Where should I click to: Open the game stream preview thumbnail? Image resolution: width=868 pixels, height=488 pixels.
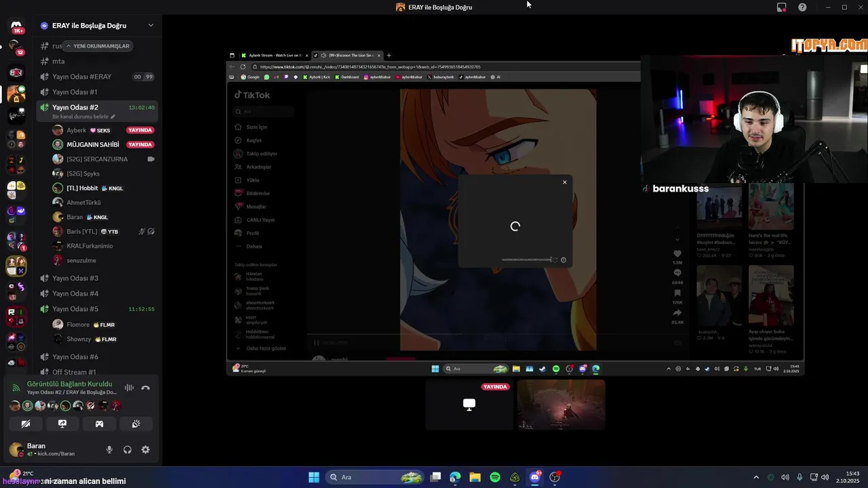tap(561, 405)
